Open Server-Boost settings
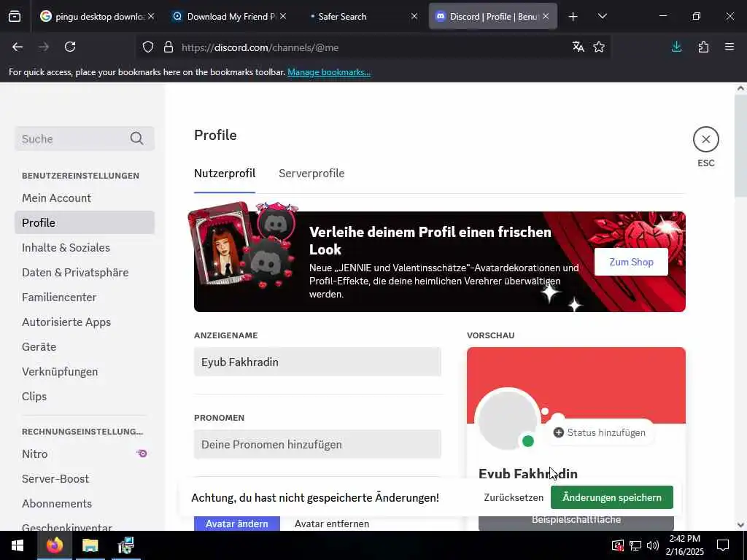747x560 pixels. click(85, 478)
